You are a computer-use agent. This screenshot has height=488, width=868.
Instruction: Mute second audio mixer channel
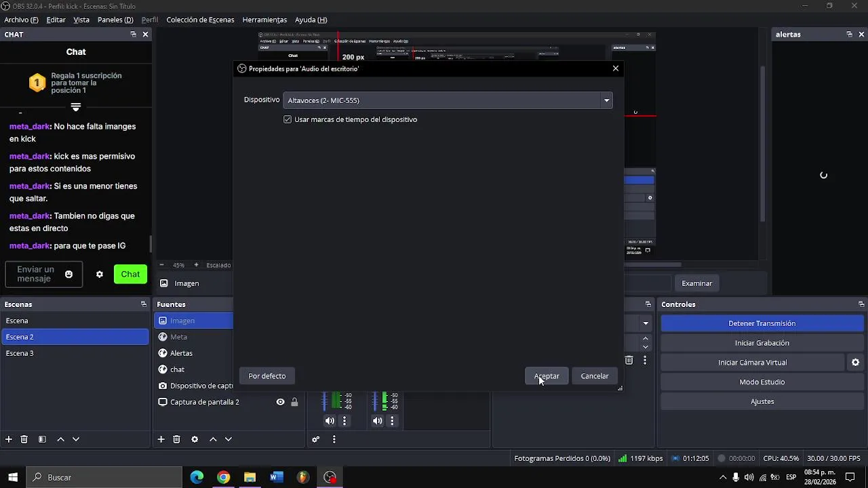378,421
